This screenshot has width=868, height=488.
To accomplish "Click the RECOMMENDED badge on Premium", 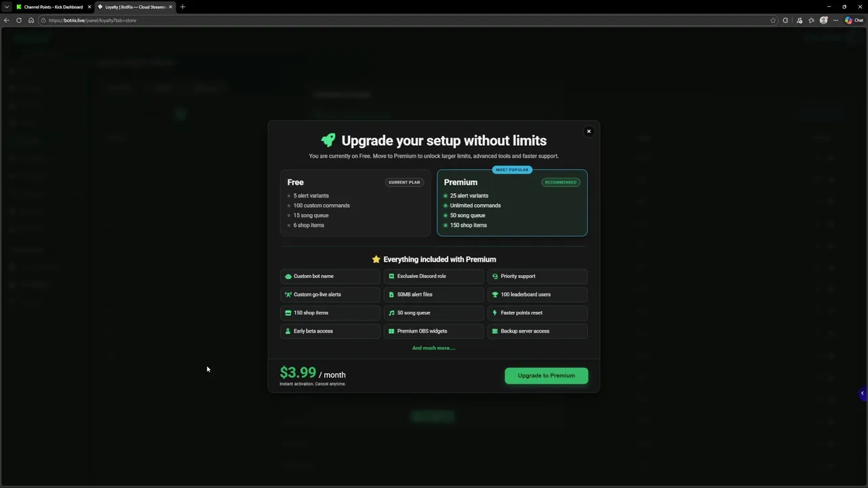I will pyautogui.click(x=561, y=182).
